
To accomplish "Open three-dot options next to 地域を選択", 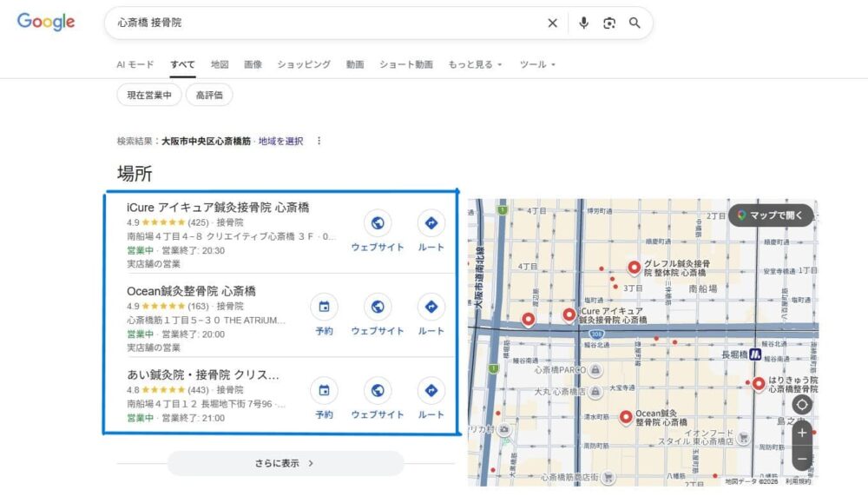I will (319, 141).
